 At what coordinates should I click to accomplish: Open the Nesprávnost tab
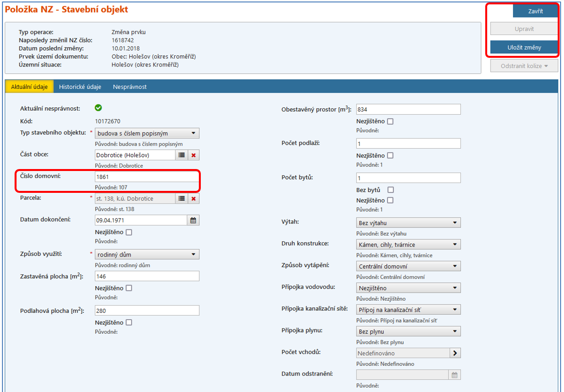[129, 87]
